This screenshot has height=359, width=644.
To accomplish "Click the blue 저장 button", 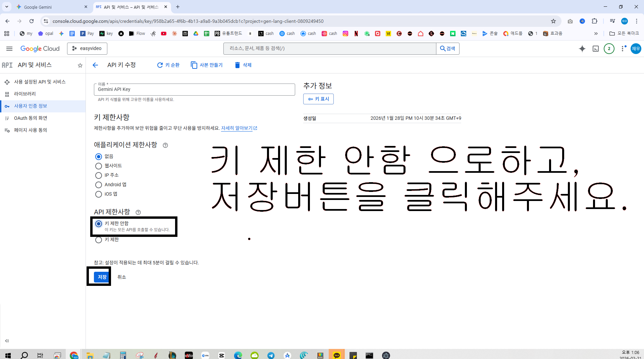I will click(x=102, y=277).
